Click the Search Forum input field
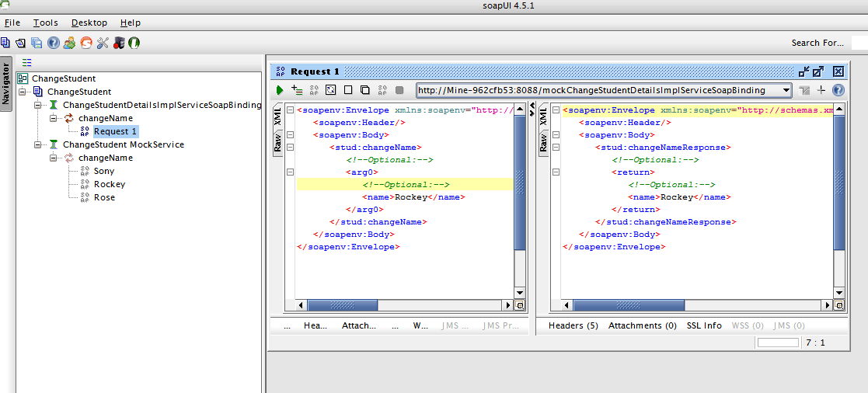This screenshot has width=868, height=393. [859, 43]
